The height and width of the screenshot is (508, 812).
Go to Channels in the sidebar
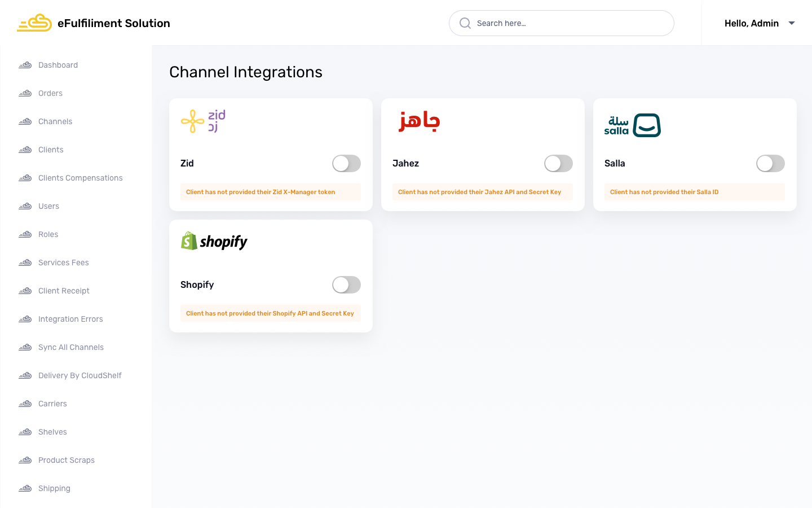[x=55, y=122]
